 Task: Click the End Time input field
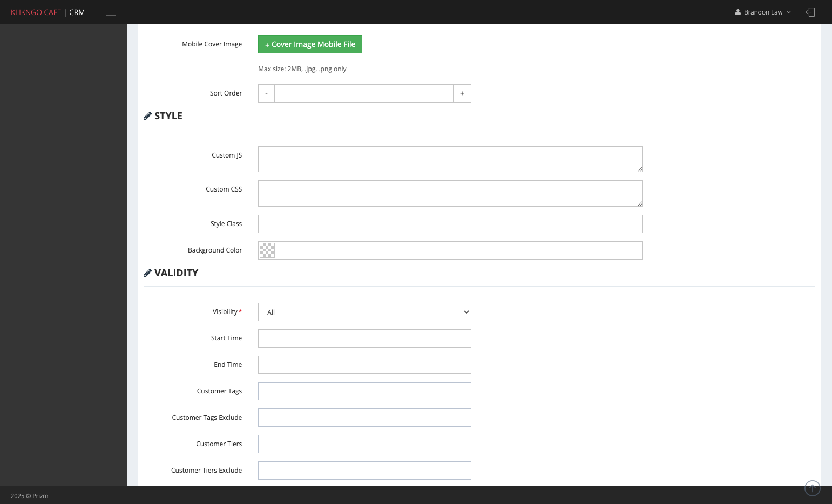(x=364, y=365)
